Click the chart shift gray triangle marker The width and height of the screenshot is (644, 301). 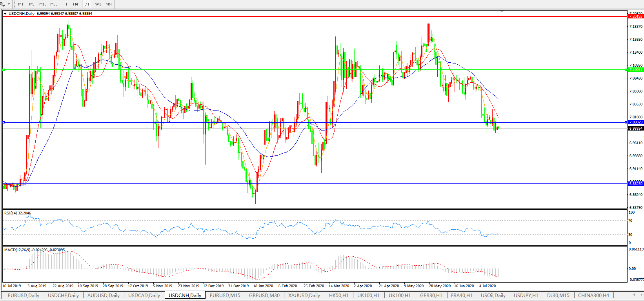click(x=501, y=12)
